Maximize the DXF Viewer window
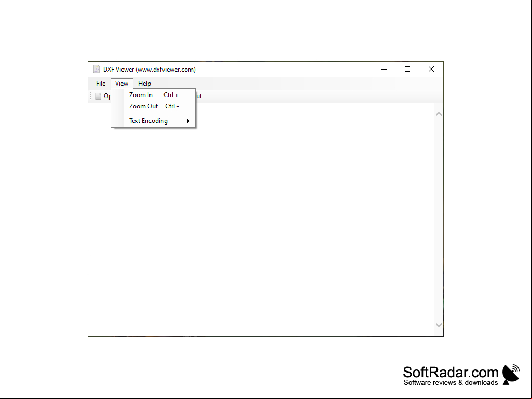The height and width of the screenshot is (399, 532). [x=407, y=69]
